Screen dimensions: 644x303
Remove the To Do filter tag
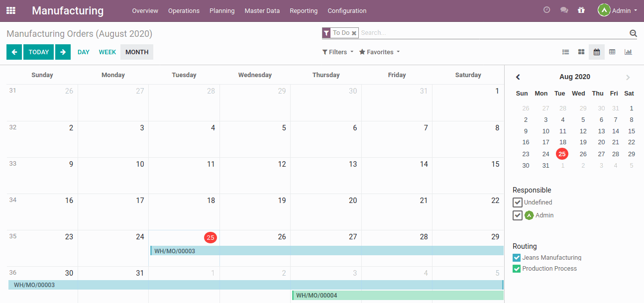click(354, 32)
